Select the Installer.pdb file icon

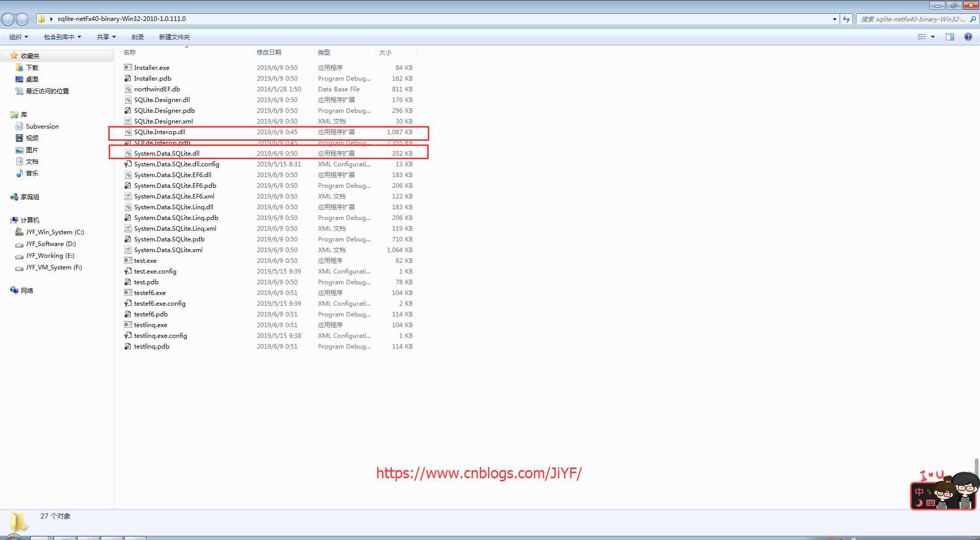[x=128, y=78]
